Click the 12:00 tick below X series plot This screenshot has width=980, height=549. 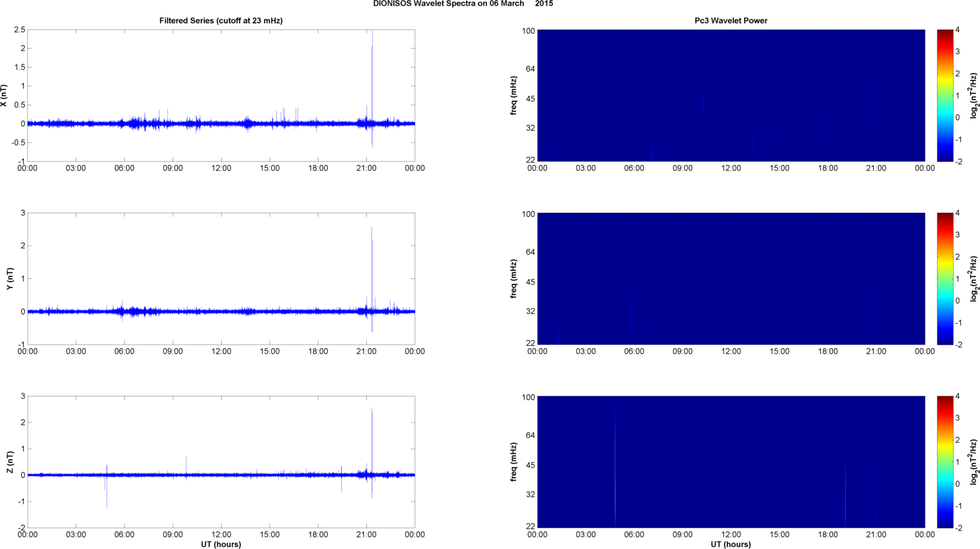tap(221, 168)
